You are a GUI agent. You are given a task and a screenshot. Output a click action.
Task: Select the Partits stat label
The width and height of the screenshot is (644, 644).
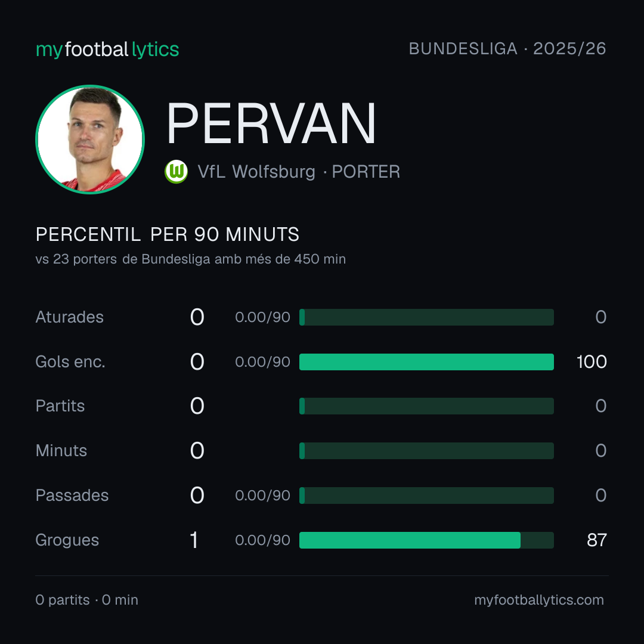click(60, 406)
